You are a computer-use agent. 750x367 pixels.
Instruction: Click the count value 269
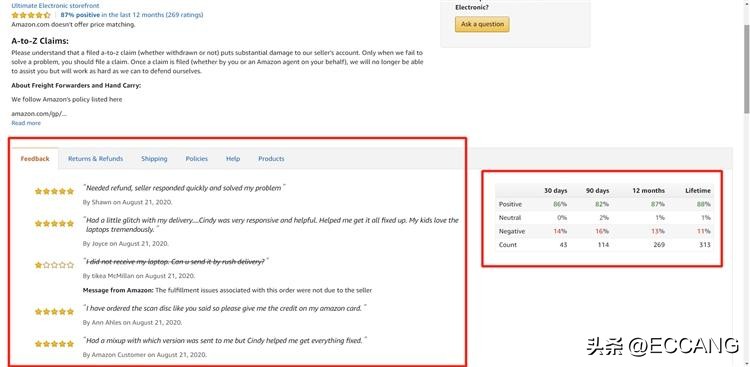click(x=658, y=245)
